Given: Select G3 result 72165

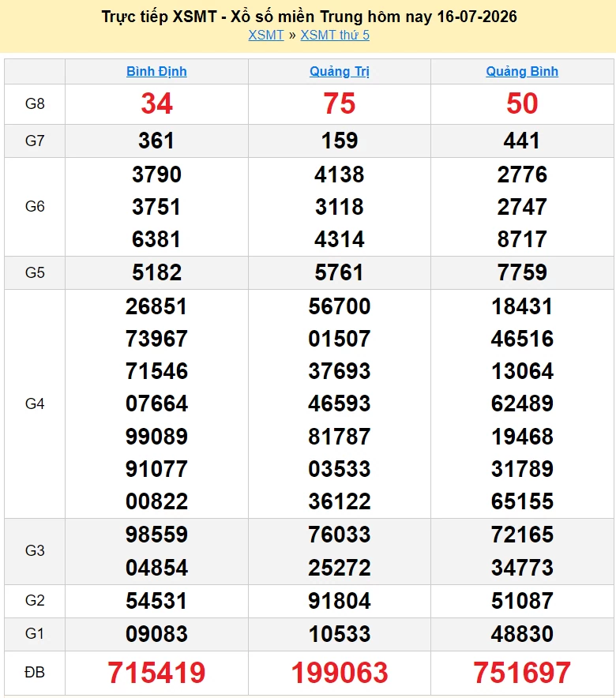Looking at the screenshot, I should pos(522,535).
